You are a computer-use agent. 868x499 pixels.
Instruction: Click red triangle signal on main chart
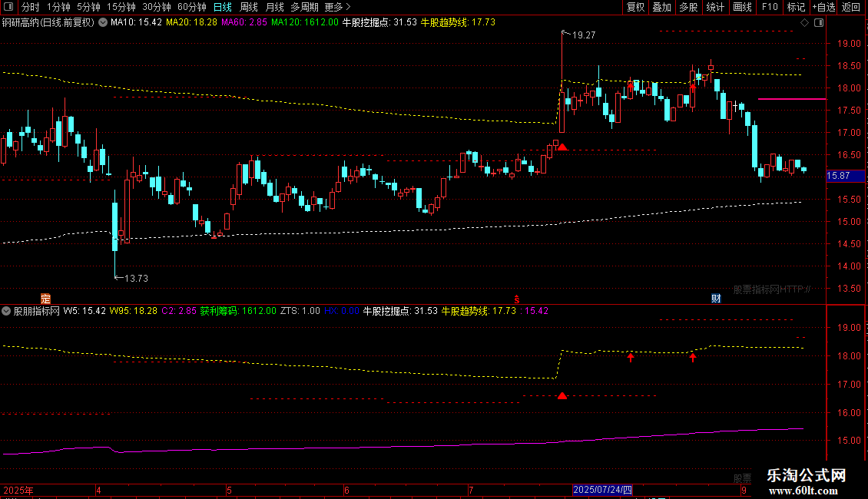(562, 147)
